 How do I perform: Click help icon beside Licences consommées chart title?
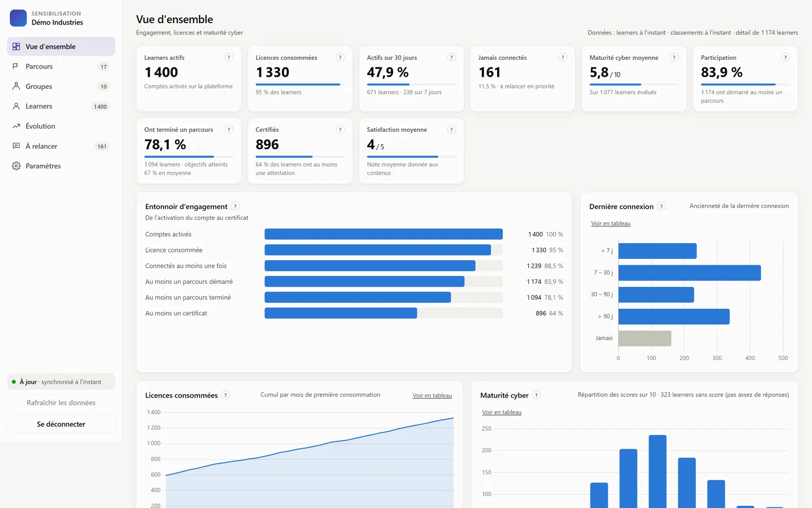(x=226, y=395)
